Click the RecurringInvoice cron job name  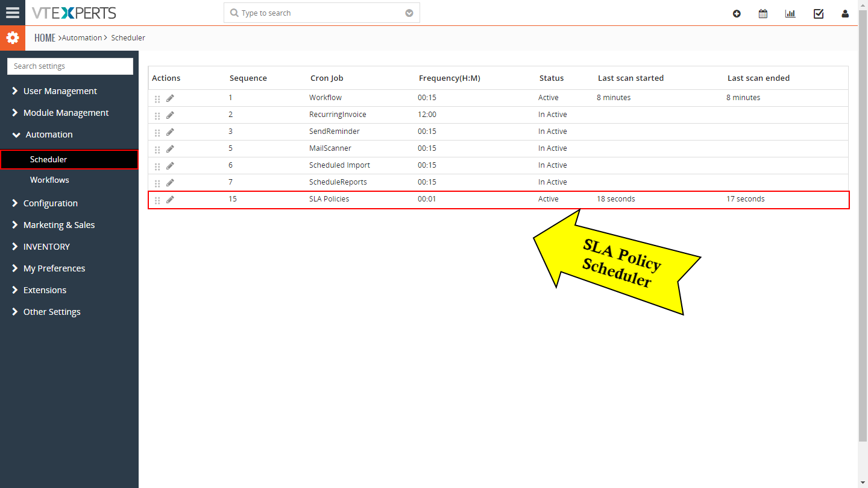coord(338,114)
